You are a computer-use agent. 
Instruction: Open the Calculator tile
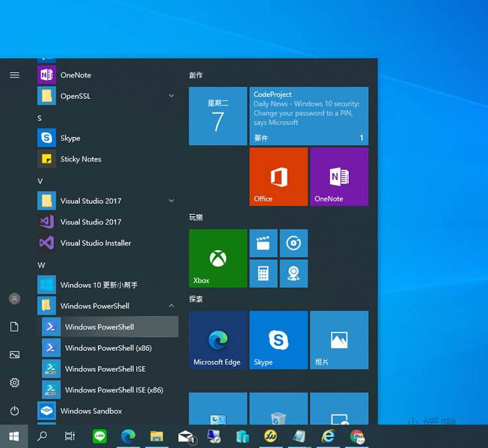(x=263, y=273)
